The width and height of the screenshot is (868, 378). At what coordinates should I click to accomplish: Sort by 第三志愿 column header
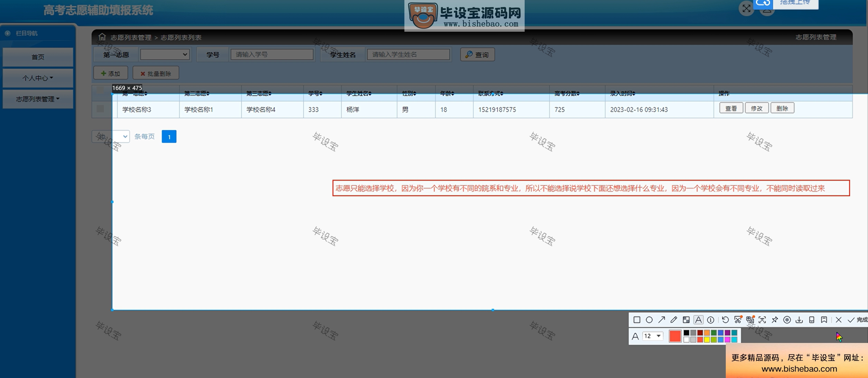coord(259,93)
